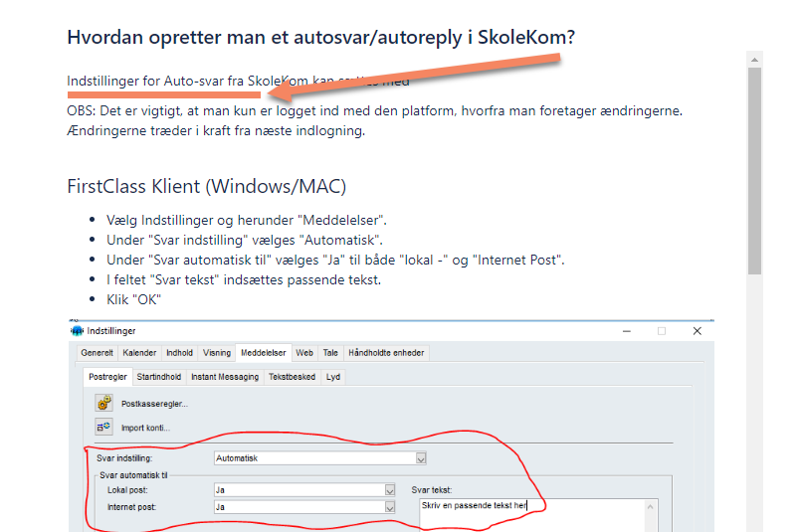
Task: Click the 'Svar indstilling:' label
Action: 124,458
